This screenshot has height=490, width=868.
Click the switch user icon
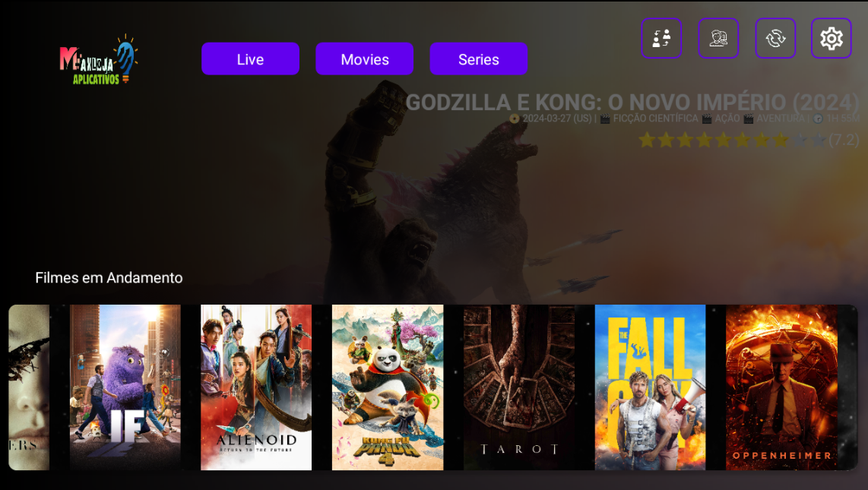(661, 38)
